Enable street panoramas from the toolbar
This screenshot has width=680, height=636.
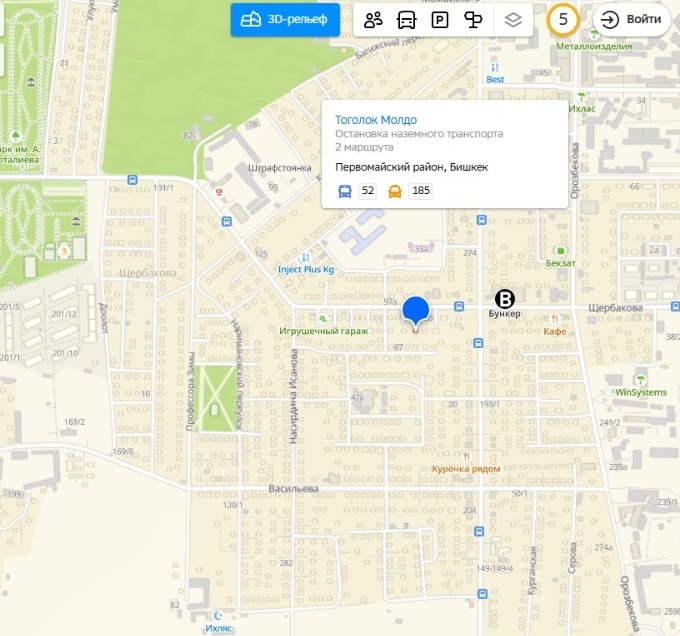(x=475, y=19)
